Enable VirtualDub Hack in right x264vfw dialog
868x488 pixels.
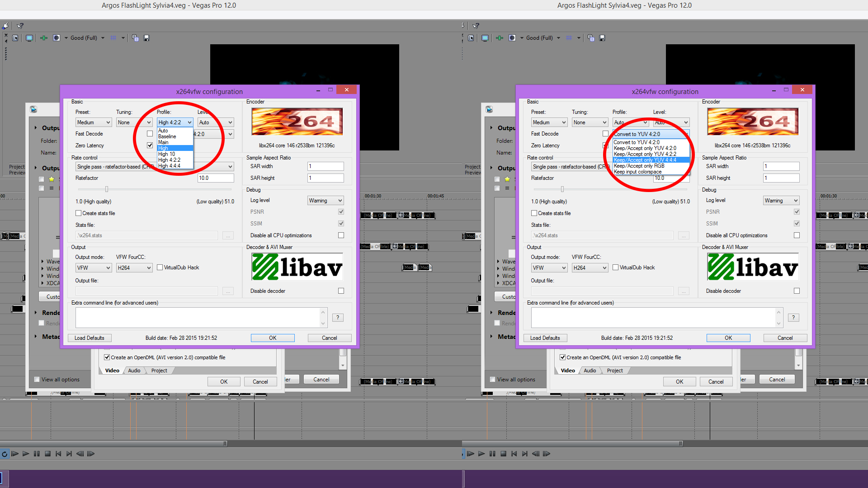615,267
